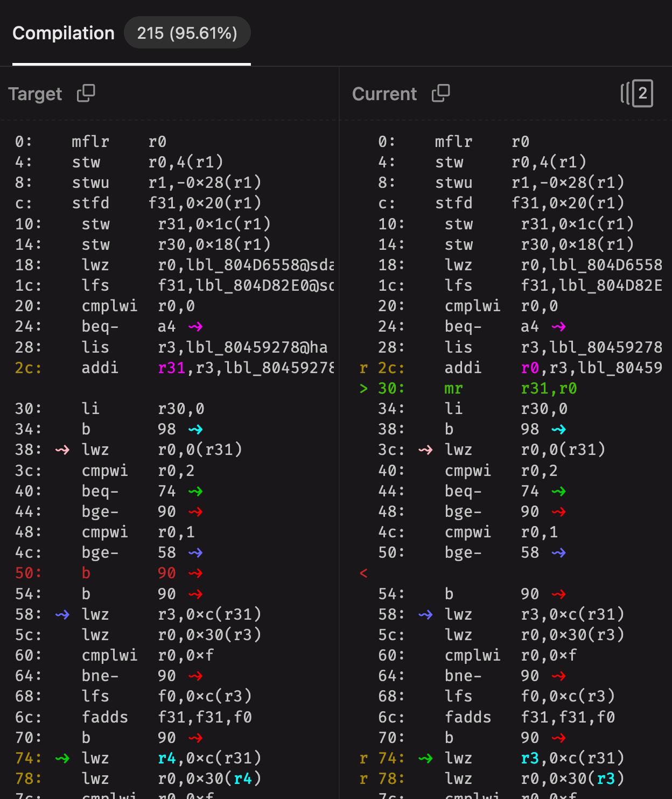Click pink incoming arrow at Target line 38
This screenshot has width=672, height=799.
coord(62,450)
